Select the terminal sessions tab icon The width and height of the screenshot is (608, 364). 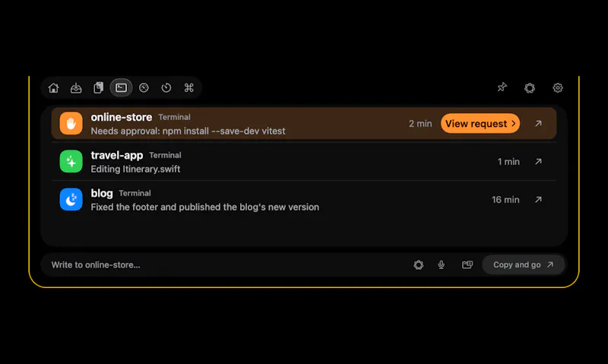121,88
